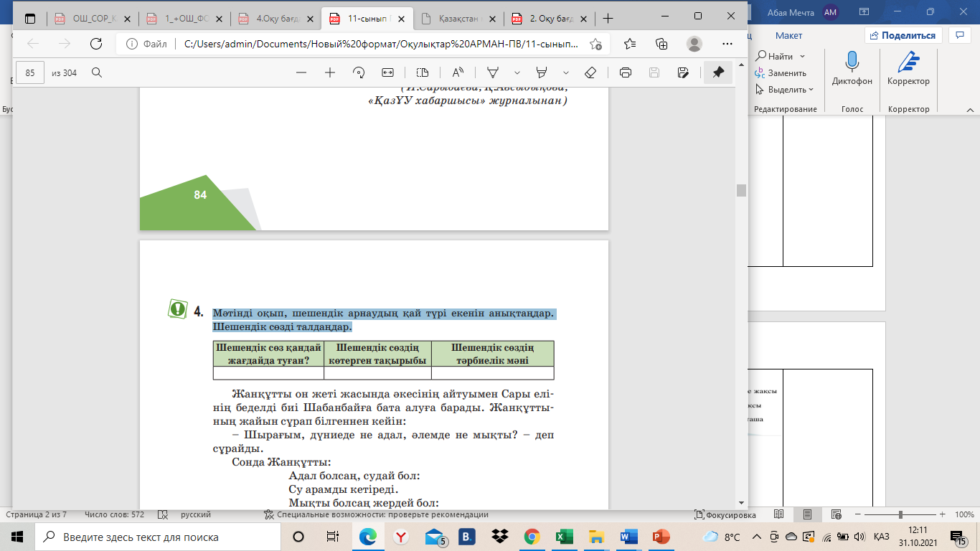Expand the Найти dropdown arrow in Word

coord(802,56)
